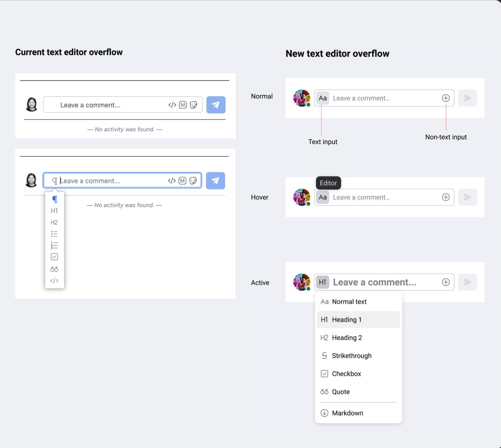Click the blue send button in the top comment box
This screenshot has height=448, width=501.
point(216,105)
